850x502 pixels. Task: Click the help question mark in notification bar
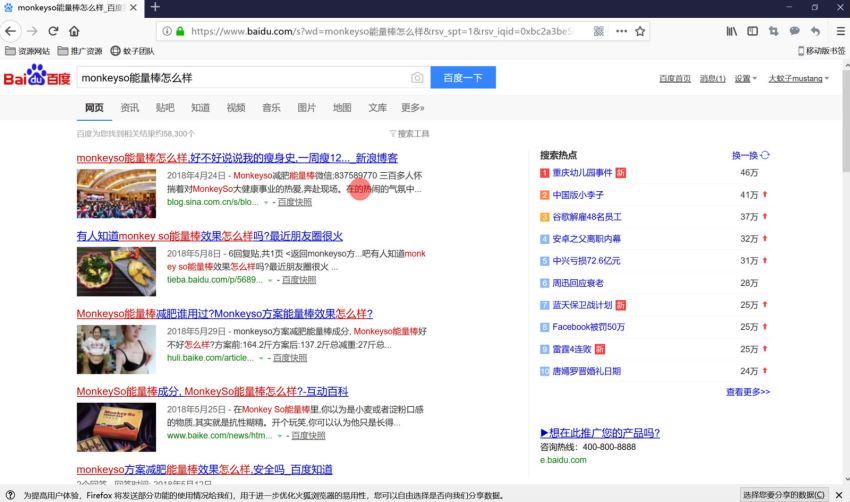[x=10, y=495]
